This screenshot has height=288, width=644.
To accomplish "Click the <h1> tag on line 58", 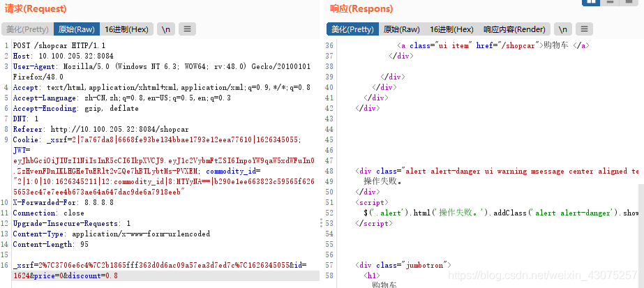I will [x=372, y=275].
